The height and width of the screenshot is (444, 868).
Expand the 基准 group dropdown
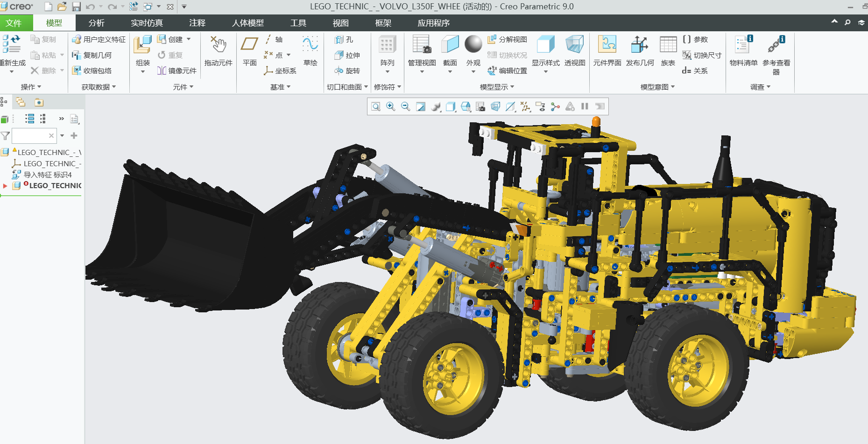pyautogui.click(x=280, y=87)
